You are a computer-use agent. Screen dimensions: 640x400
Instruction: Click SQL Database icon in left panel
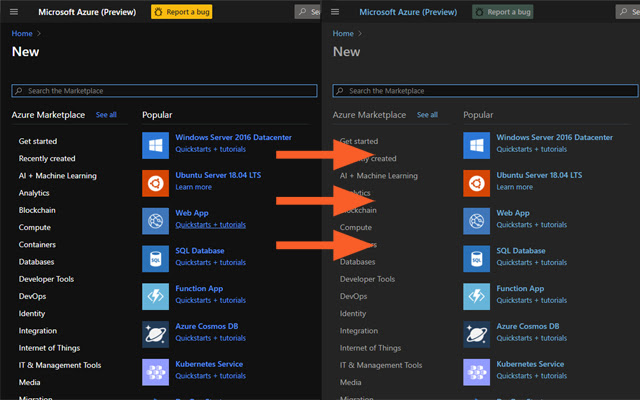point(156,259)
